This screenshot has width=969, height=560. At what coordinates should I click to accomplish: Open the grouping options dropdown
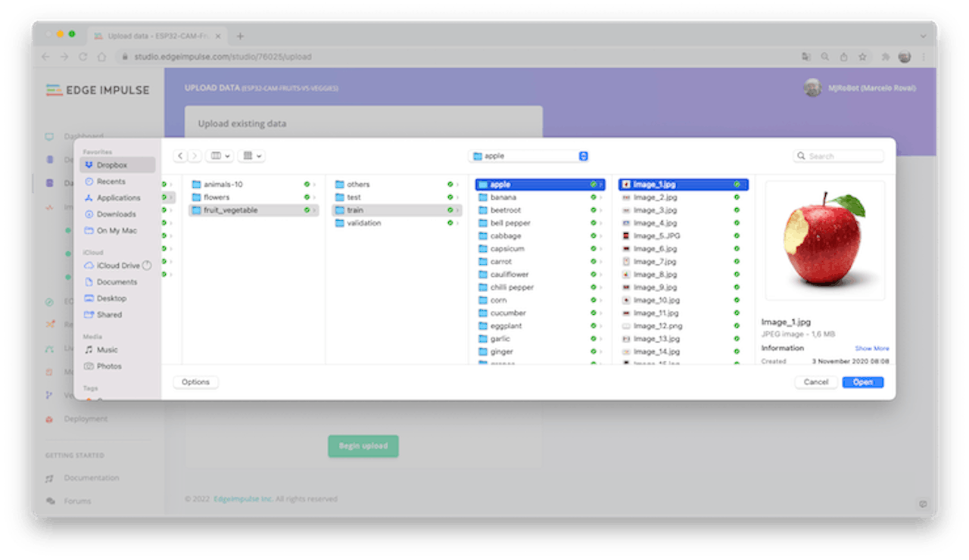coord(251,156)
